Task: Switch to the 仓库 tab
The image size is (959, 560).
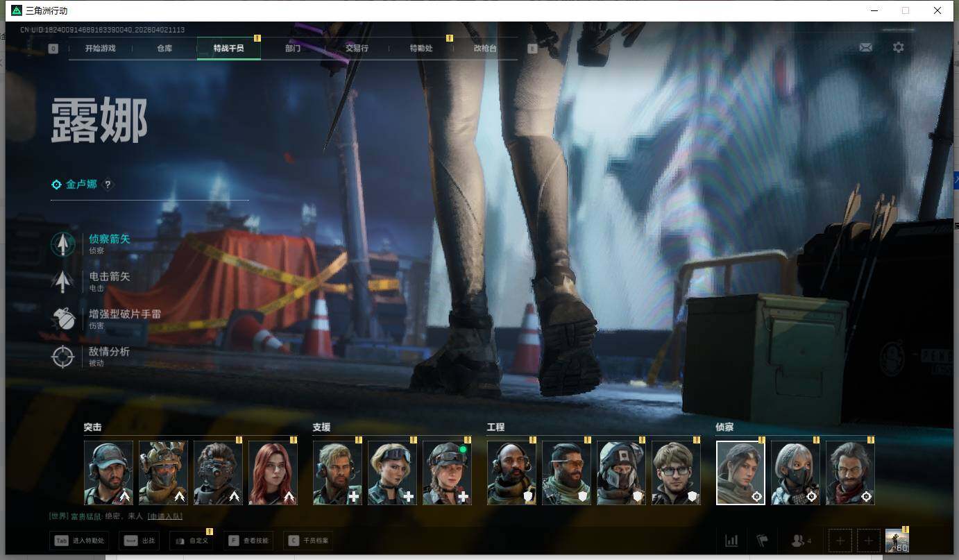Action: 164,49
